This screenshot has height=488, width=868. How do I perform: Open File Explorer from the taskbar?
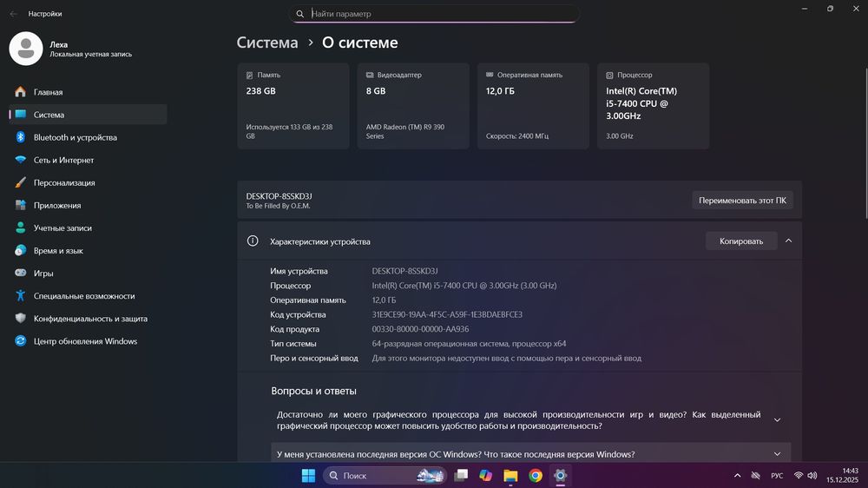510,476
